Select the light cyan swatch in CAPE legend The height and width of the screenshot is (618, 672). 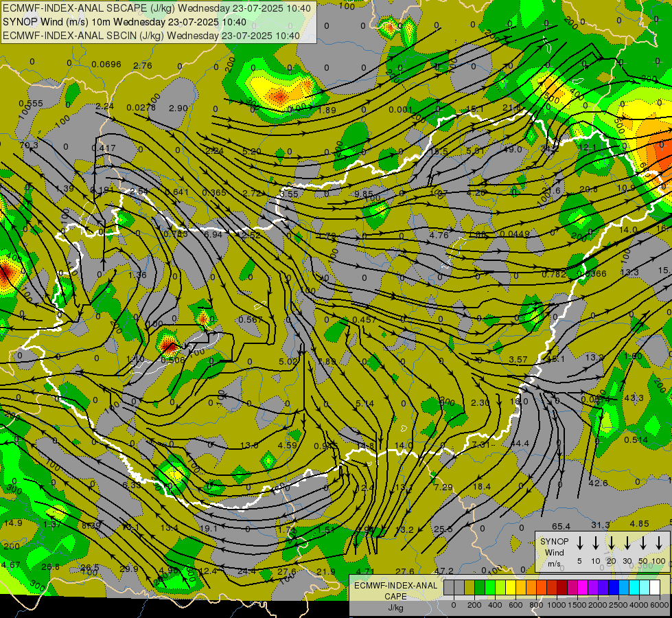(644, 588)
